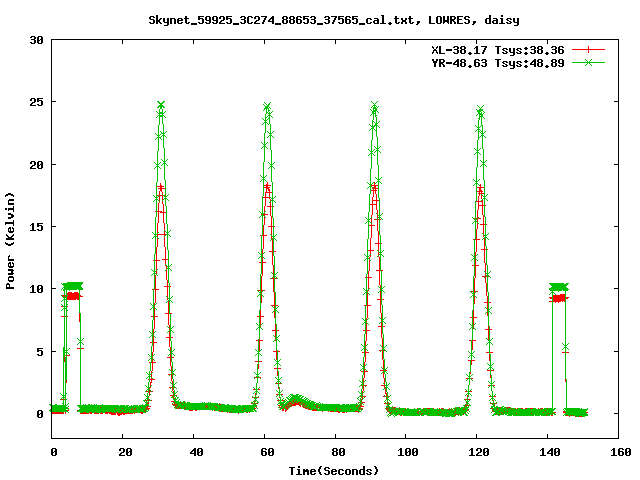Click the top of the second peak near 60 seconds
Screen dimensions: 640x480
pos(267,106)
